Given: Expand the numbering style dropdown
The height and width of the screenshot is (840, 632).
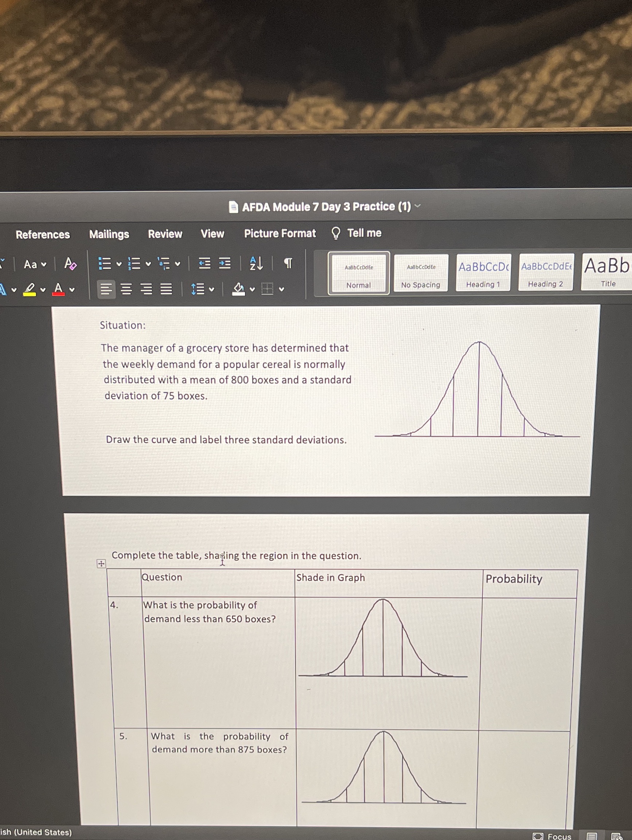Looking at the screenshot, I should click(x=148, y=264).
